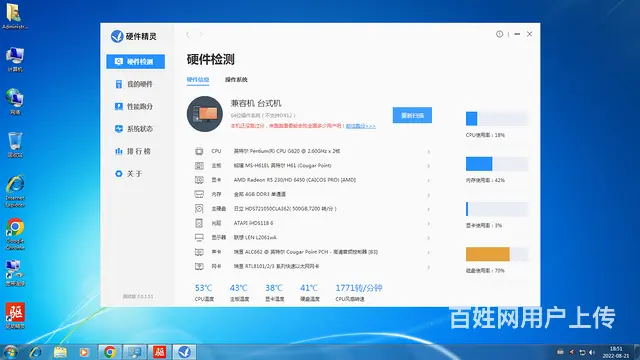The height and width of the screenshot is (360, 640).
Task: Open Chrome from the taskbar
Action: point(109,352)
